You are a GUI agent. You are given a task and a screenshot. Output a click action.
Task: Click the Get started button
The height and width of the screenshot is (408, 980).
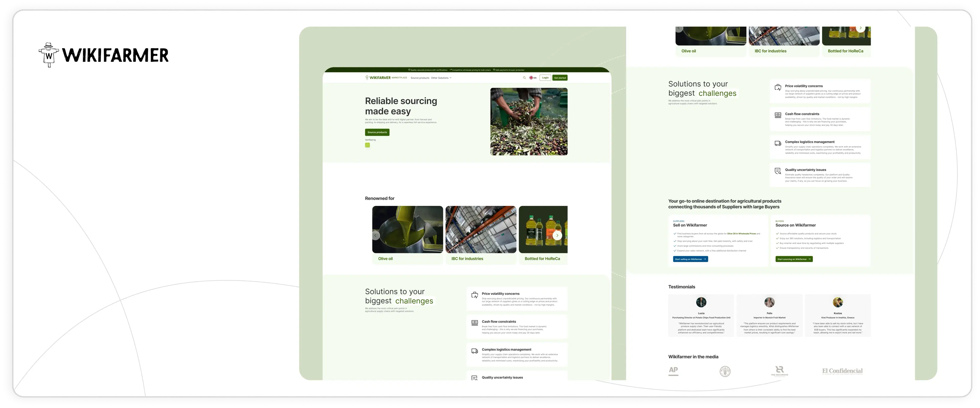point(560,78)
